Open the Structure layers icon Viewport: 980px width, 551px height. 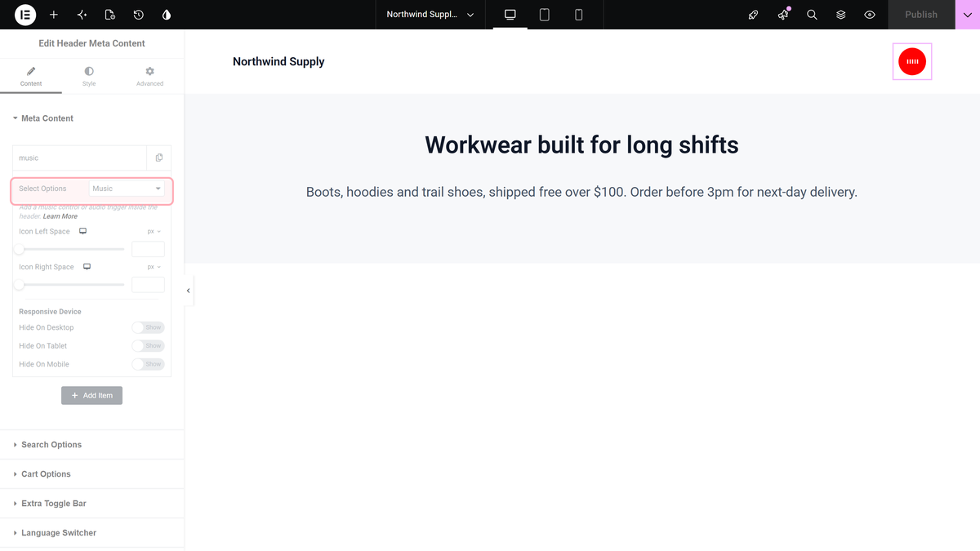(x=841, y=15)
